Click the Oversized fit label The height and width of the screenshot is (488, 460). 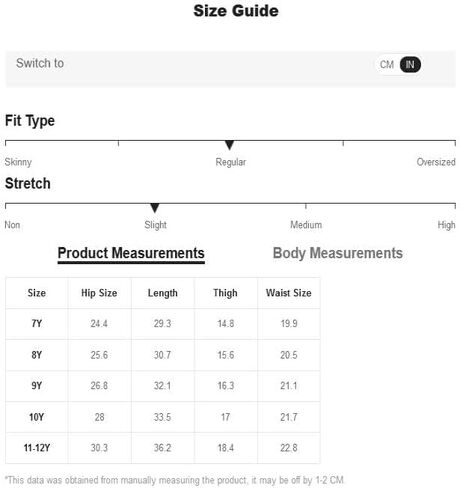[436, 162]
